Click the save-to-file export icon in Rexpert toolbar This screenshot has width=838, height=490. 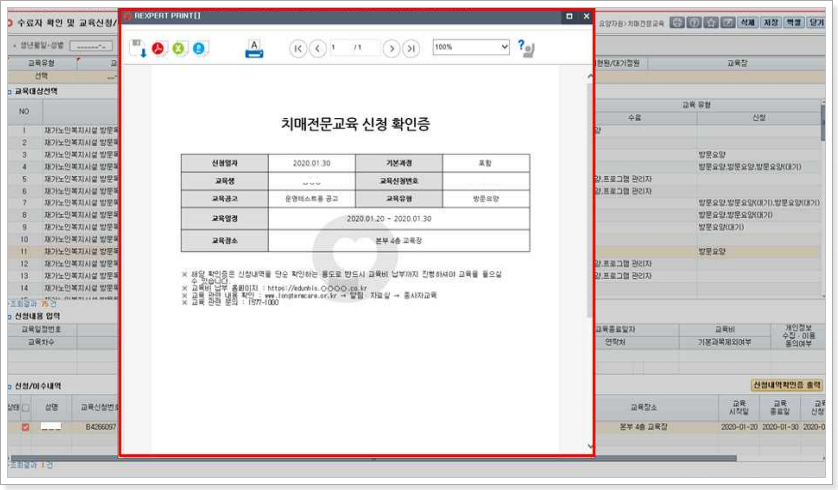(x=138, y=49)
